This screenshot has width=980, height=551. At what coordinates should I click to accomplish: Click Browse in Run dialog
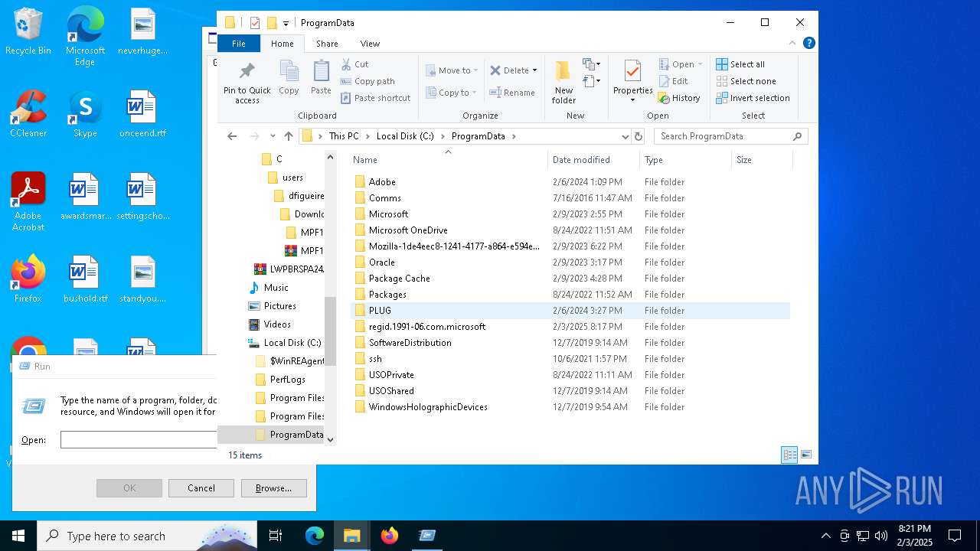tap(273, 488)
